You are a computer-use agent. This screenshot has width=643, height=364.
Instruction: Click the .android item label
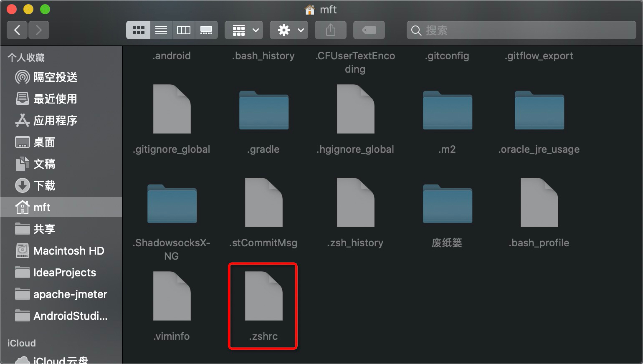pyautogui.click(x=172, y=56)
